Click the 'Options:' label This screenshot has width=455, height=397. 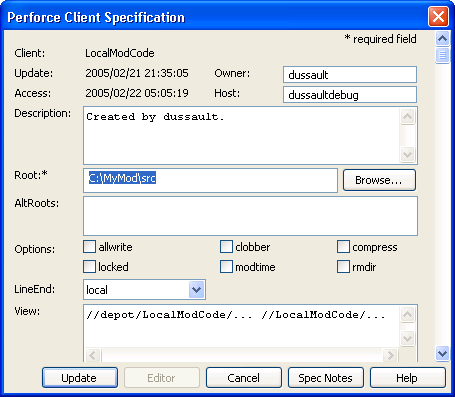(x=35, y=249)
